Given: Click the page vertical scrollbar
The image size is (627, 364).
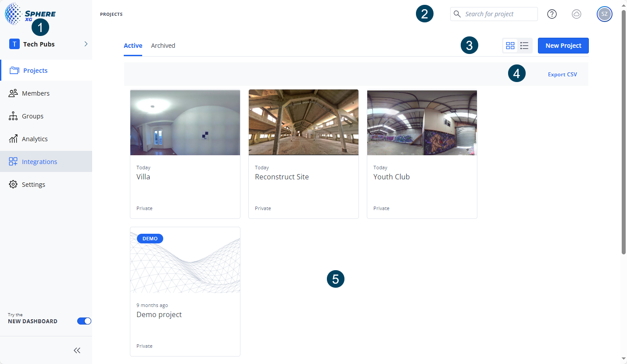Looking at the screenshot, I should [x=623, y=132].
